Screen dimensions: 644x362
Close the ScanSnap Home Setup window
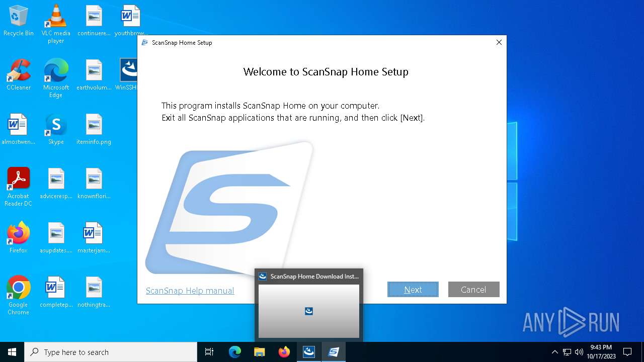click(x=499, y=42)
